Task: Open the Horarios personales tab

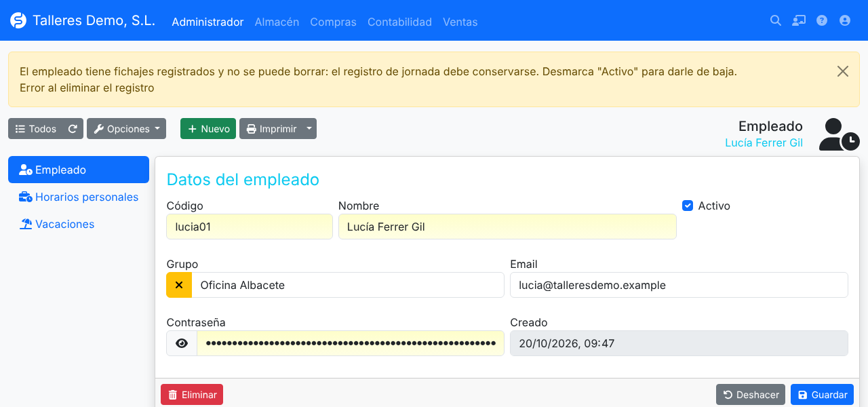Action: [79, 197]
